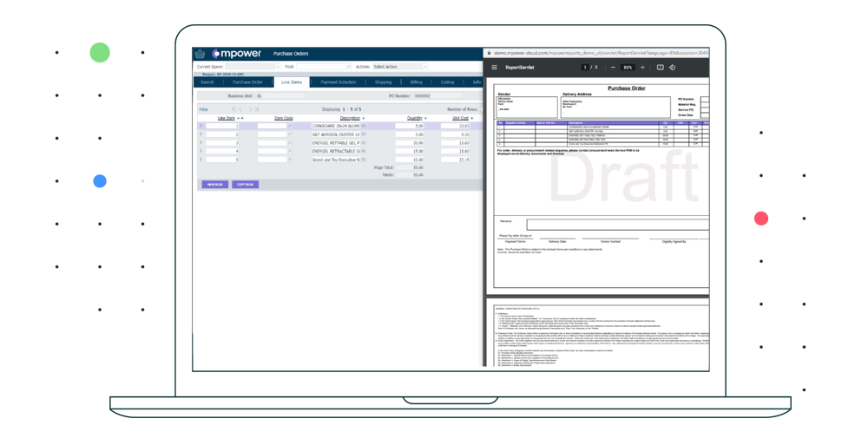Go to next page of line items

pyautogui.click(x=250, y=109)
